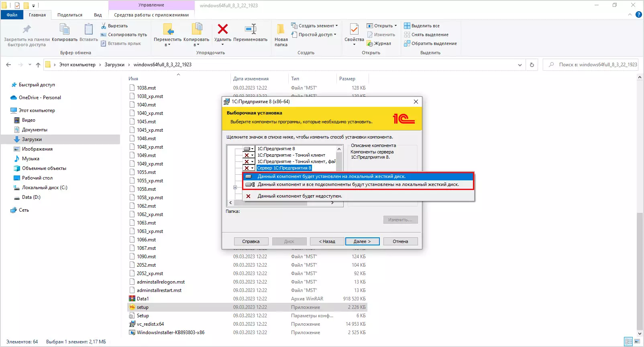The image size is (644, 347).
Task: Open install options for Сервер 1С:Предприятия 8
Action: (249, 168)
